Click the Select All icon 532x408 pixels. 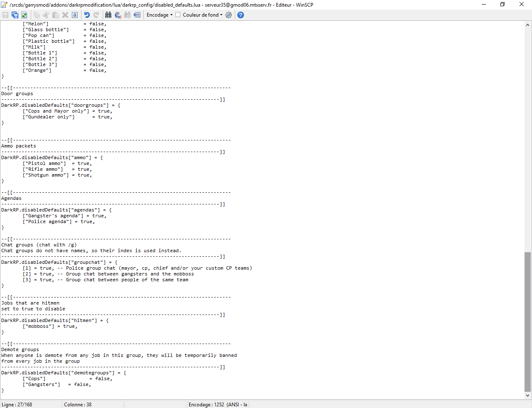[75, 15]
